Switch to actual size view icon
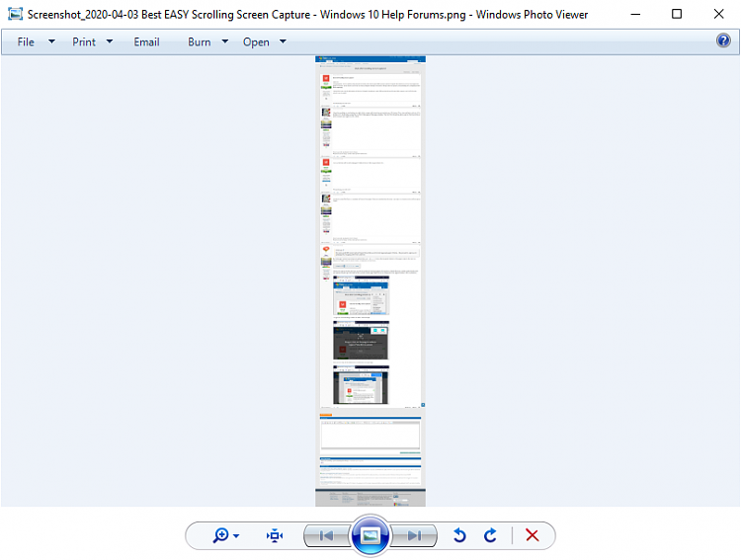 point(275,536)
